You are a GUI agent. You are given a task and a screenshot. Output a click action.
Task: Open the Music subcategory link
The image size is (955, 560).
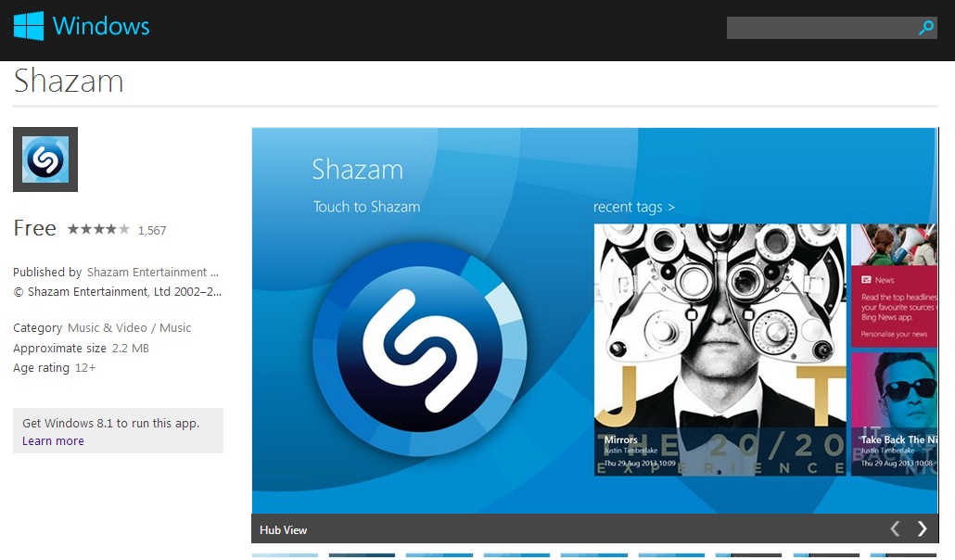pyautogui.click(x=175, y=328)
